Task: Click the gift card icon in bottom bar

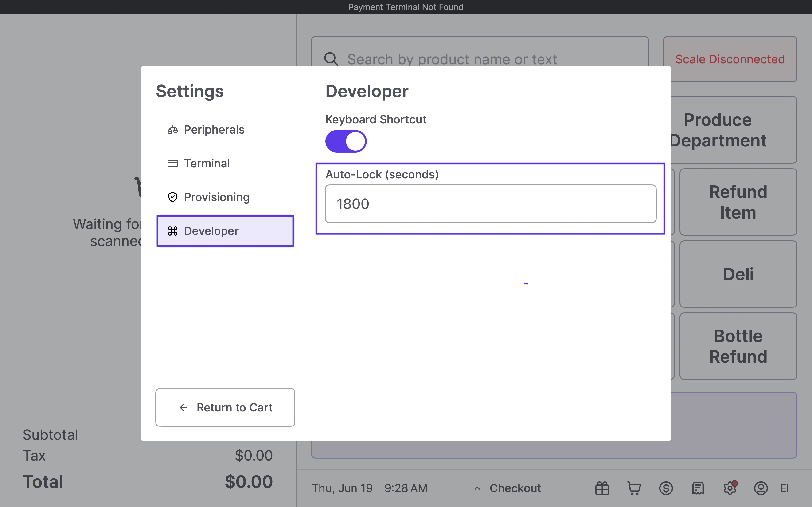Action: click(602, 488)
